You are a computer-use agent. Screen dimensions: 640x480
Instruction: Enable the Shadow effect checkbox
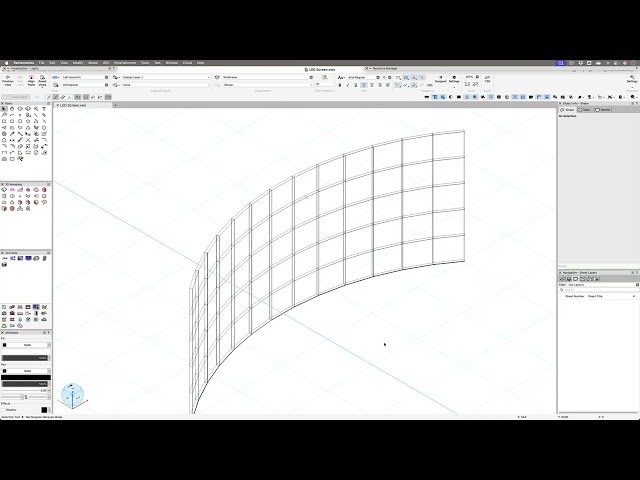[x=3, y=409]
